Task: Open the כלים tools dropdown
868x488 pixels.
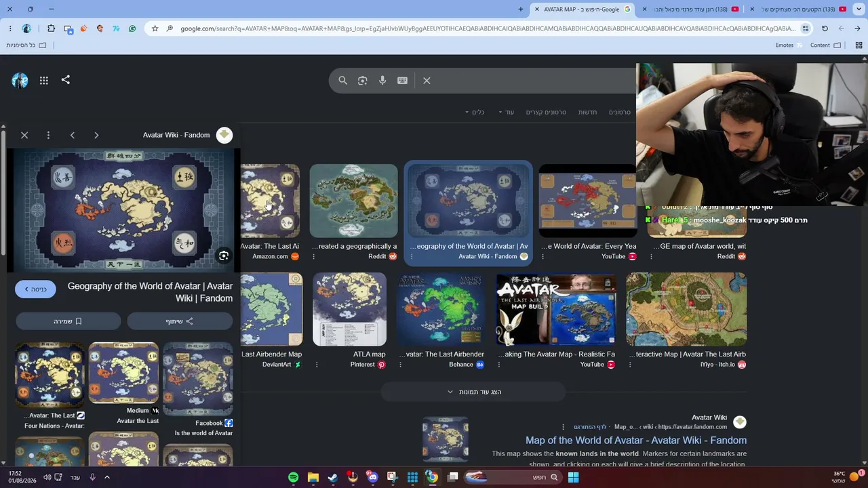Action: (x=475, y=113)
